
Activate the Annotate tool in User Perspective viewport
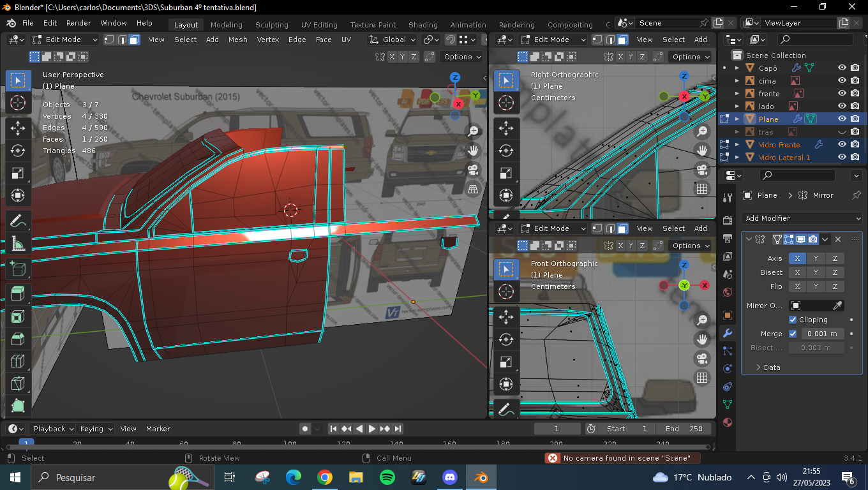18,221
